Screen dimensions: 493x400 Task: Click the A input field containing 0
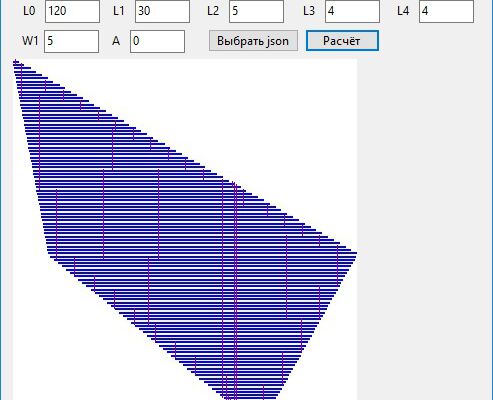[x=157, y=41]
